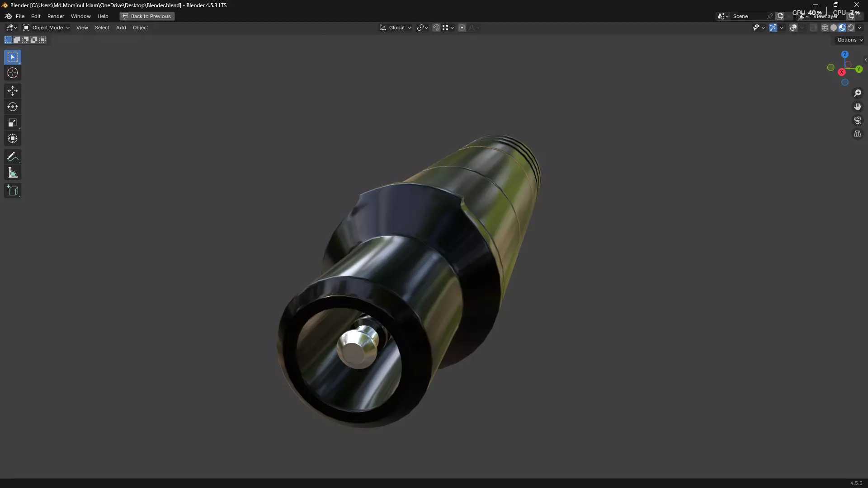Open the Edit menu
Viewport: 868px width, 488px height.
(x=36, y=16)
